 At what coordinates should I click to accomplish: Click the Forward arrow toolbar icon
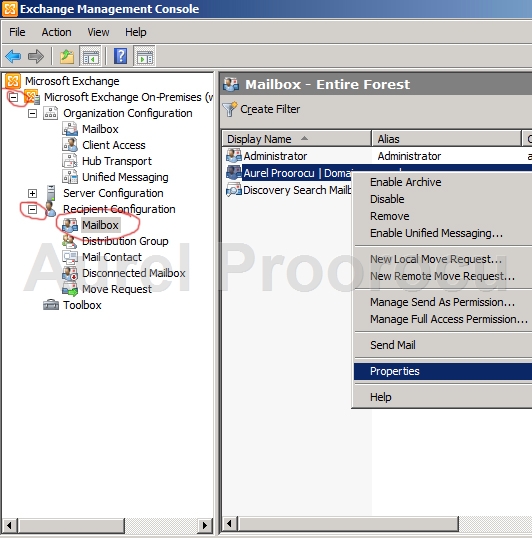click(36, 56)
